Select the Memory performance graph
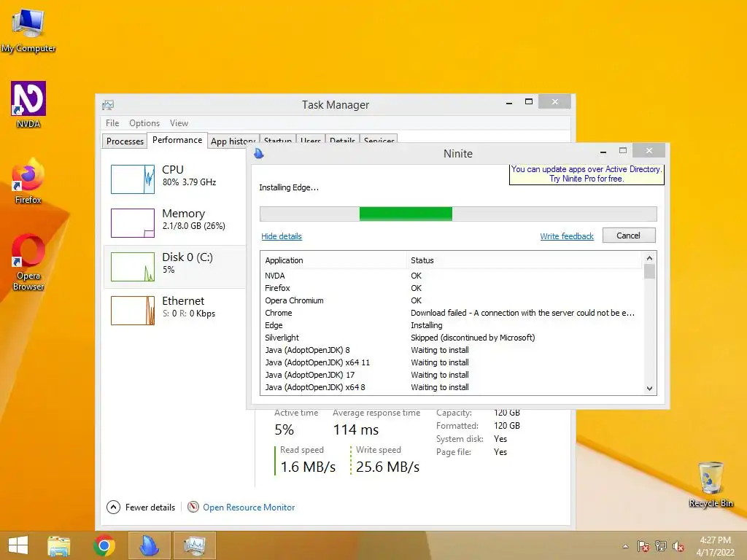This screenshot has height=560, width=747. (x=133, y=223)
